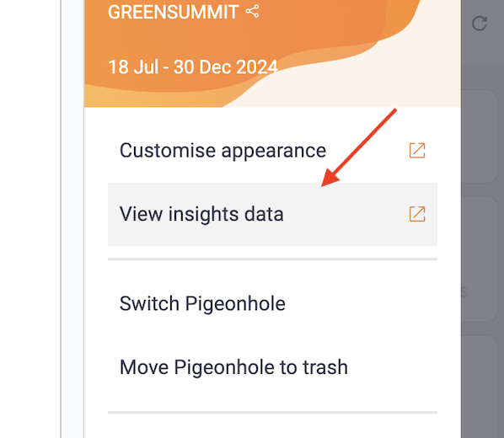Click the divider below Move Pigeonhole to trash
This screenshot has width=504, height=438.
click(272, 412)
